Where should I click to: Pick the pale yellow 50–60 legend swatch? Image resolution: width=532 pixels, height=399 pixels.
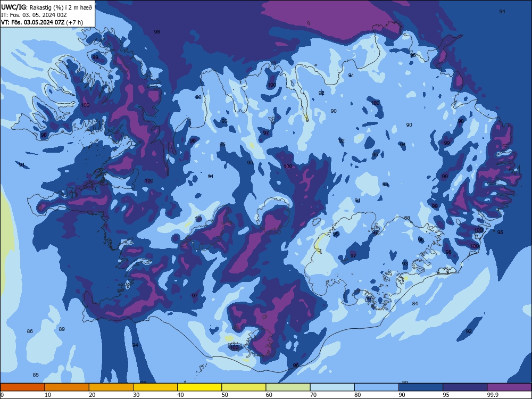tap(244, 387)
